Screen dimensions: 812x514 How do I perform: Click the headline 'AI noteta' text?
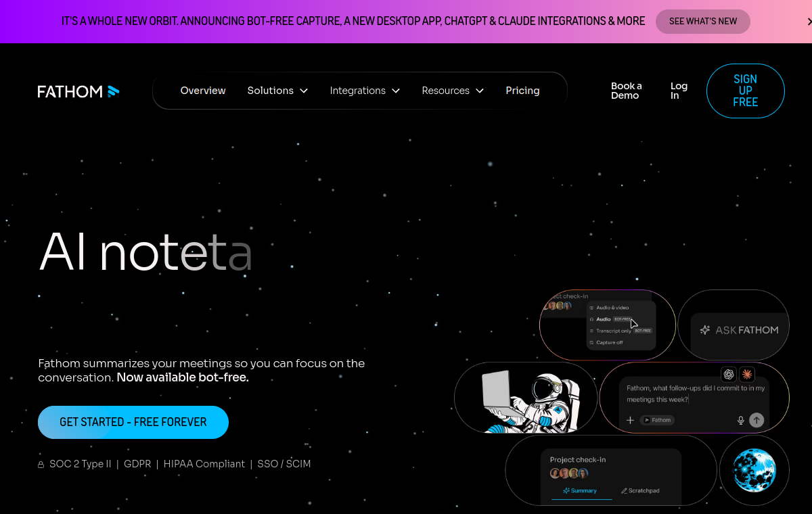tap(145, 252)
